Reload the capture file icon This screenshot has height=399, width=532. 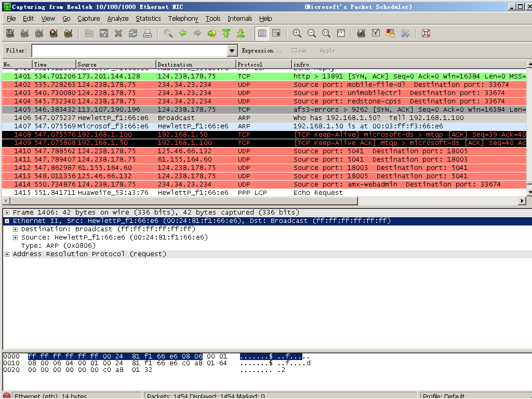tap(133, 33)
